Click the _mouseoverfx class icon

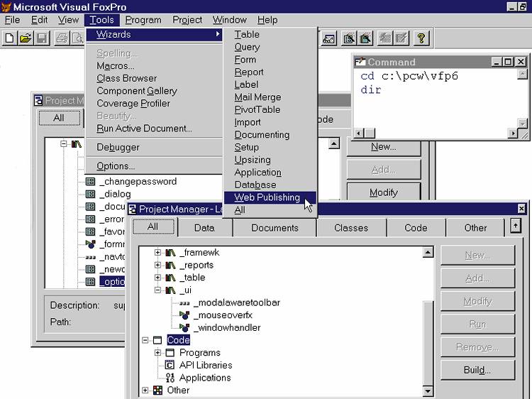click(184, 315)
